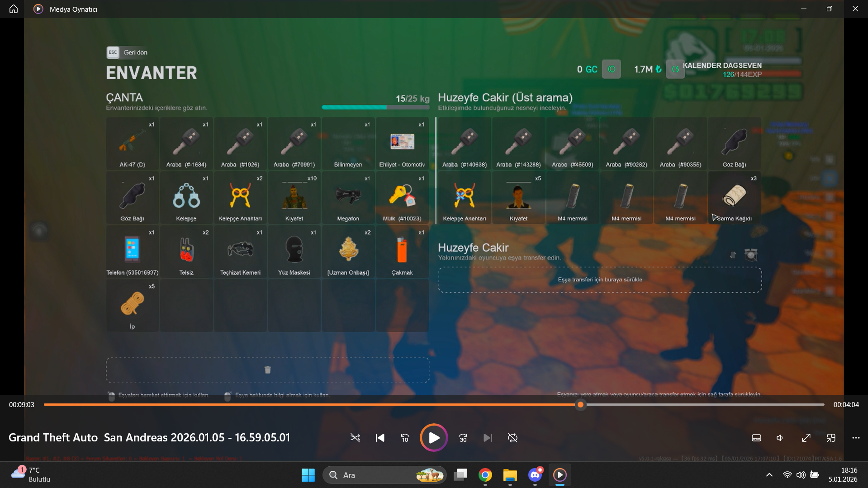The height and width of the screenshot is (488, 868).
Task: Select the Megafon item
Action: [348, 198]
